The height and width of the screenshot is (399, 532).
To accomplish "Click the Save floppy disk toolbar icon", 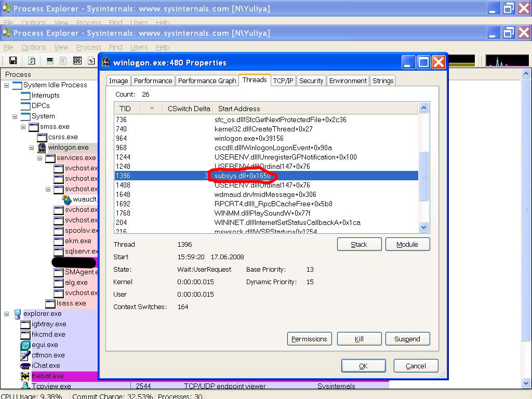I will 13,60.
